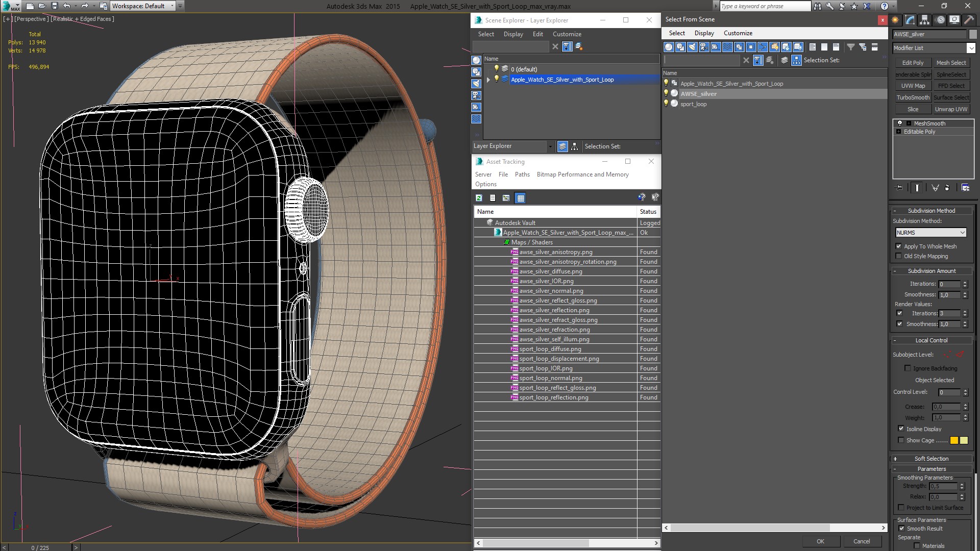Screen dimensions: 980x551
Task: Toggle sport_loop lightbulb in Select From Scene
Action: pos(666,104)
